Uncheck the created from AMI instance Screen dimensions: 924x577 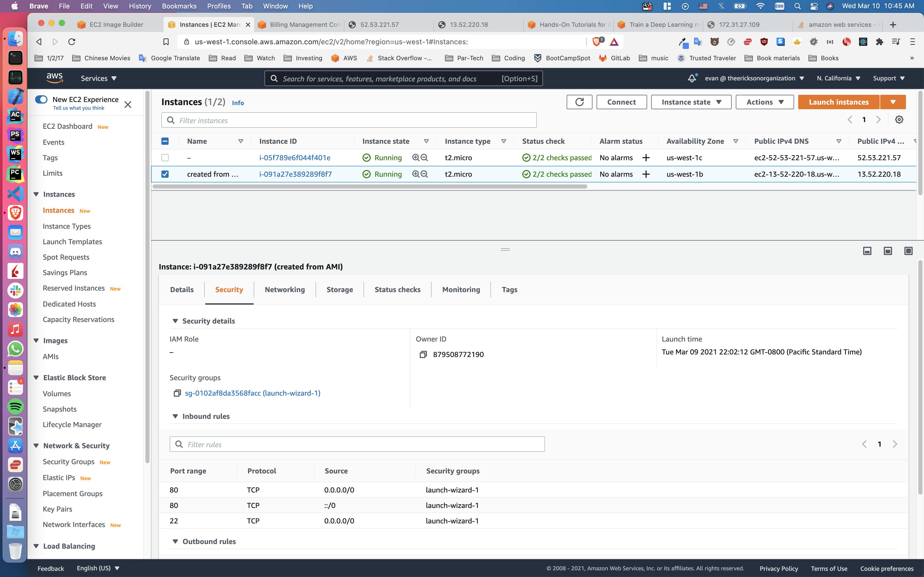165,174
